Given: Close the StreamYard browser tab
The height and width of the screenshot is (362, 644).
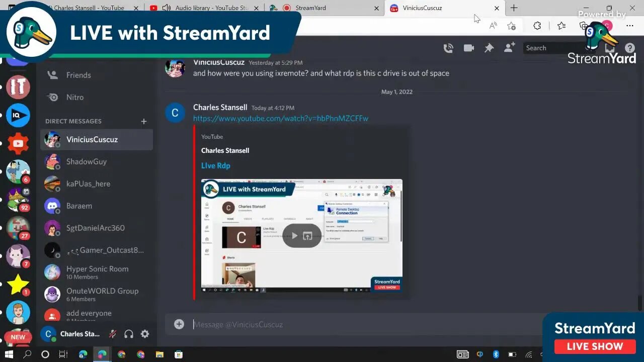Looking at the screenshot, I should point(377,8).
